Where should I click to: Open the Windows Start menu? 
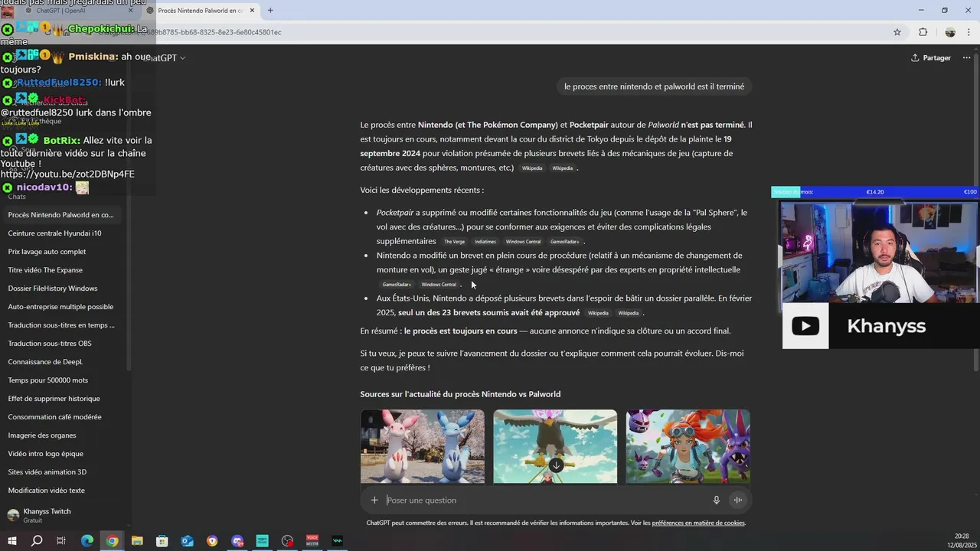11,541
